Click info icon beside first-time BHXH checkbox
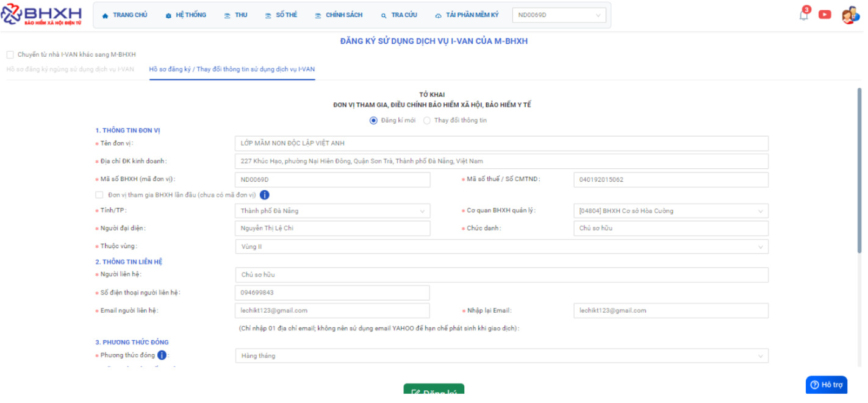This screenshot has width=868, height=403. point(265,195)
